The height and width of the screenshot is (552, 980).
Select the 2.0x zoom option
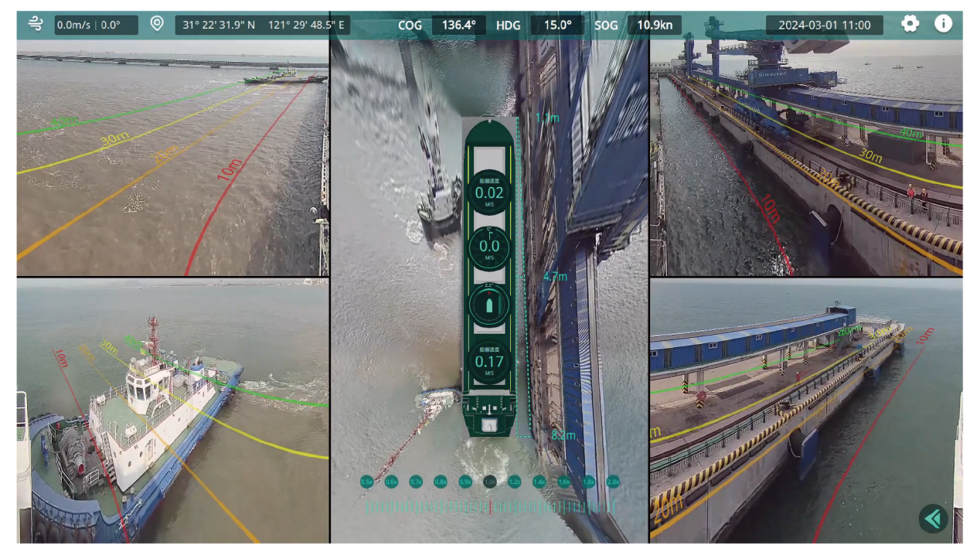(613, 482)
